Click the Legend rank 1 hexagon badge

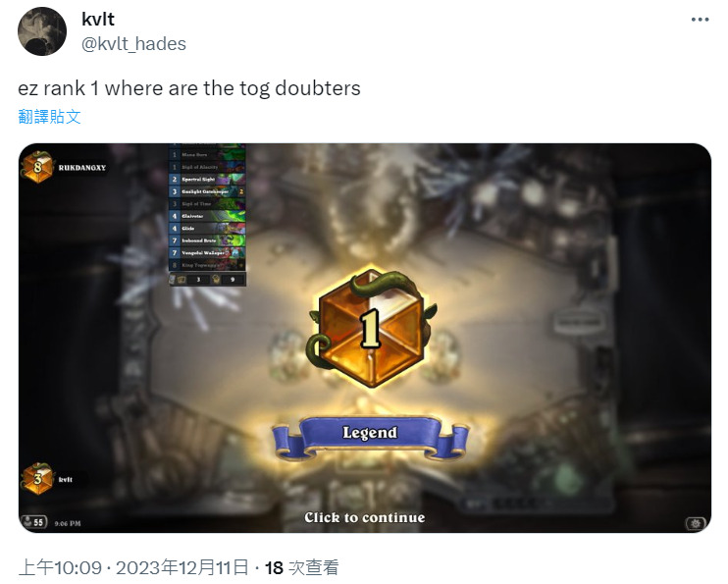[371, 329]
